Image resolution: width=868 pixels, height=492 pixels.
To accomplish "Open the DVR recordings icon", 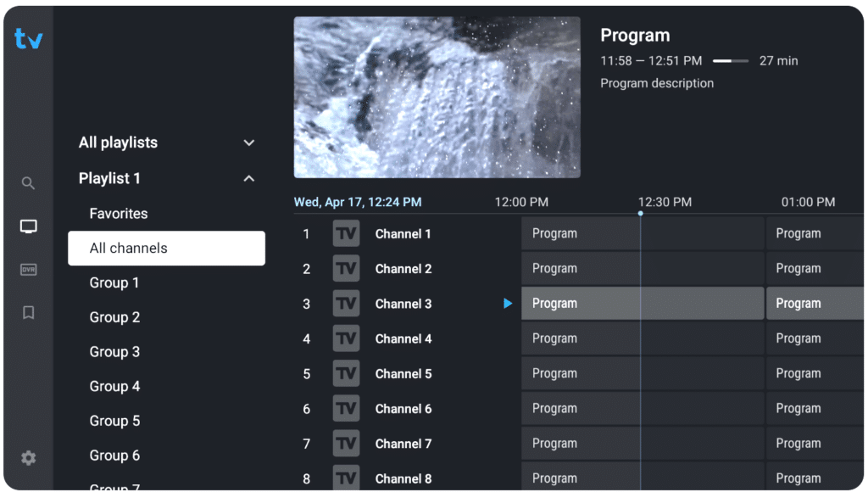I will (x=28, y=269).
